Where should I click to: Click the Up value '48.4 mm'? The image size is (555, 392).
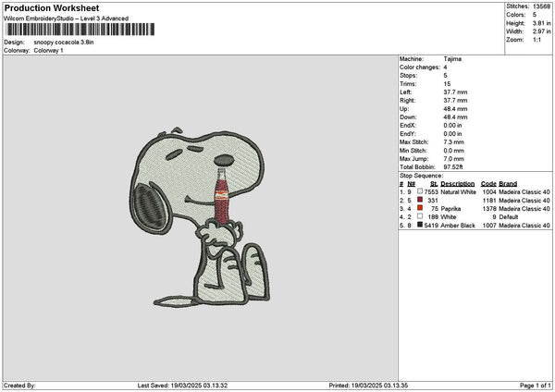tap(455, 109)
